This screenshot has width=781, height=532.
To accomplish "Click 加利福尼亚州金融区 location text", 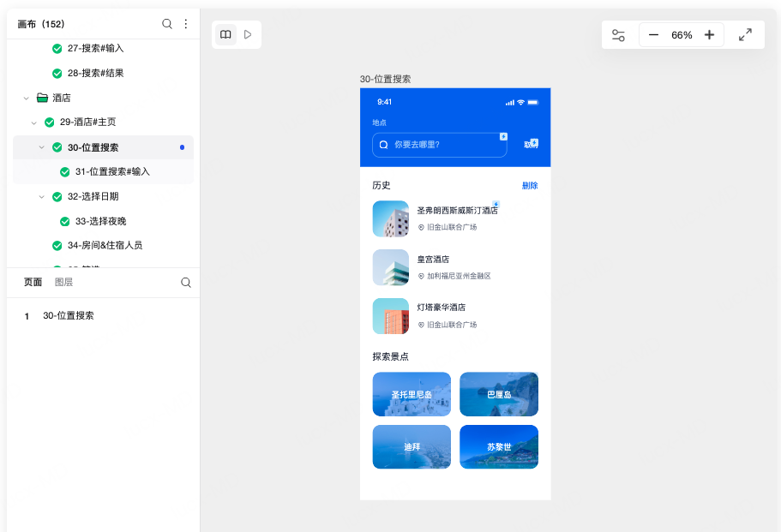I will tap(459, 276).
